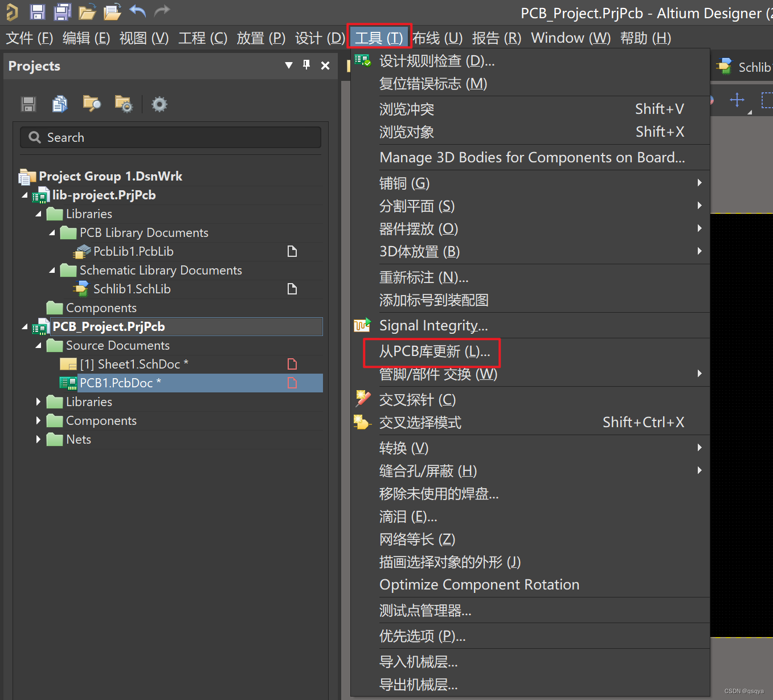
Task: Switch to the Schlib document tab
Action: coord(744,67)
